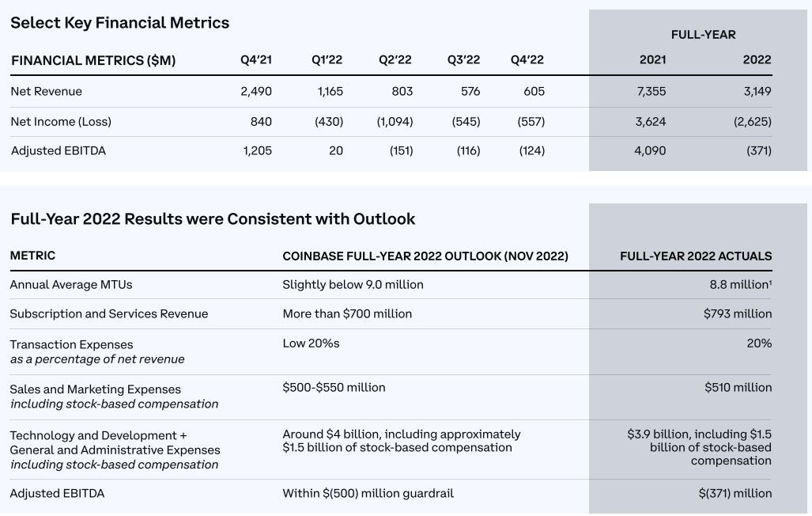
Task: Select the Net Revenue row label
Action: [47, 92]
